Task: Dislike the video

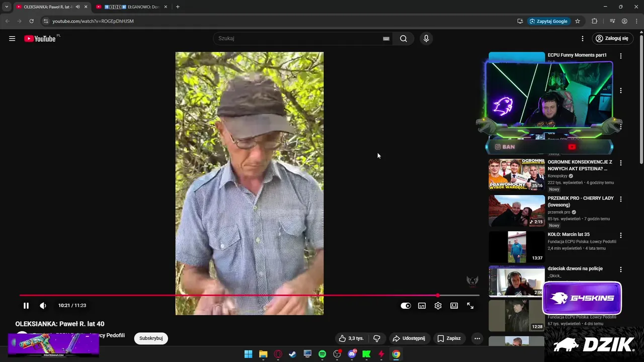Action: point(377,338)
